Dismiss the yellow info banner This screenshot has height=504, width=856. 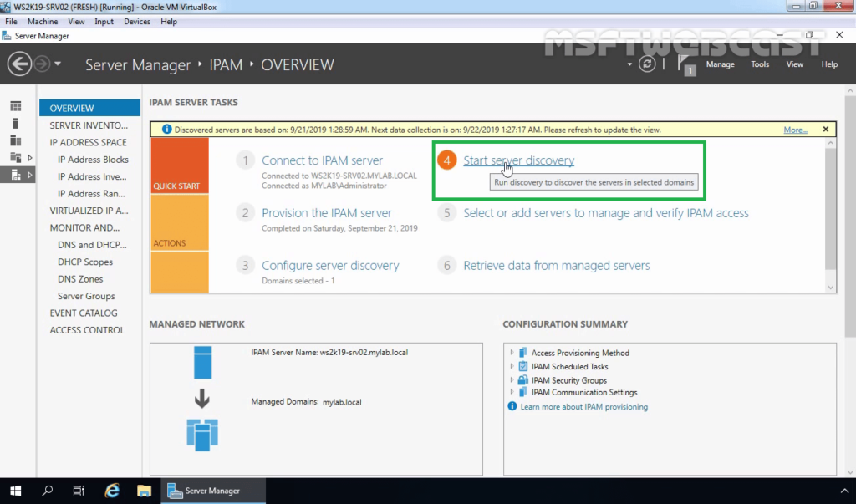(x=825, y=130)
